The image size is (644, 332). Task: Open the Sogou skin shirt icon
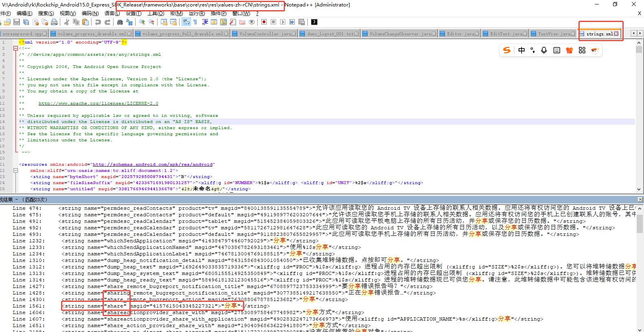click(x=570, y=50)
